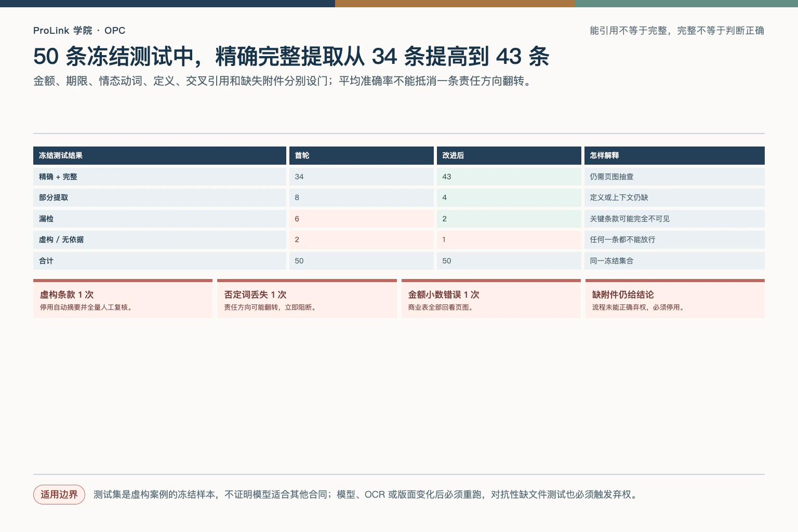Click the 首轮 value "2" in 虚构 / 无依据 row
798x532 pixels.
(x=297, y=240)
